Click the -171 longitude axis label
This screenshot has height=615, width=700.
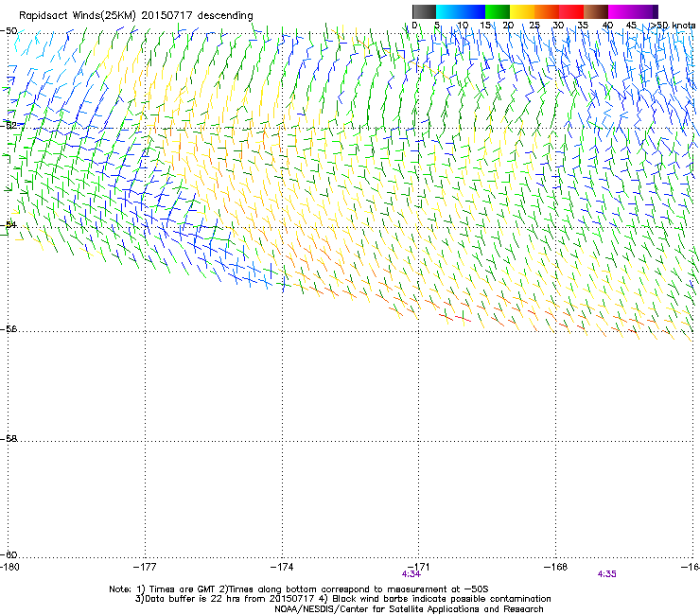click(x=419, y=567)
